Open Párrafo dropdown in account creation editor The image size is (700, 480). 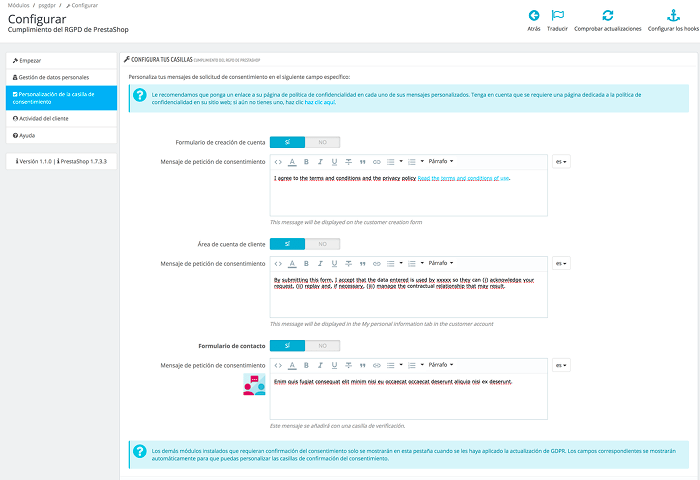[435, 161]
